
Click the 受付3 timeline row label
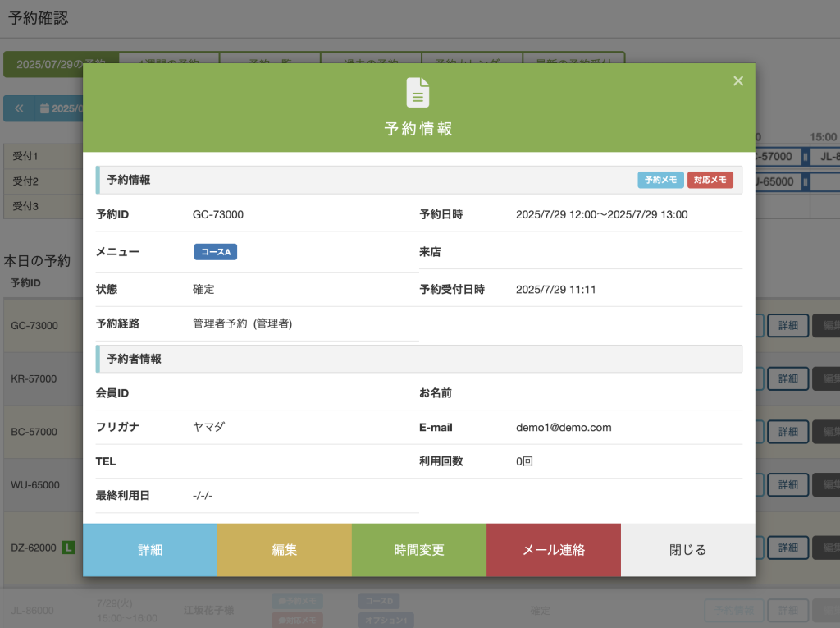pyautogui.click(x=25, y=206)
